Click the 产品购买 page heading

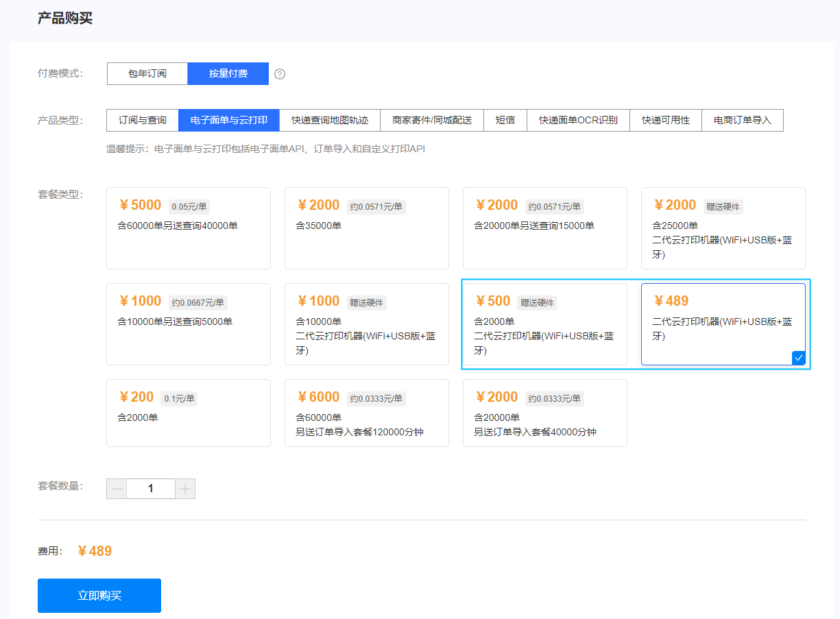click(65, 19)
